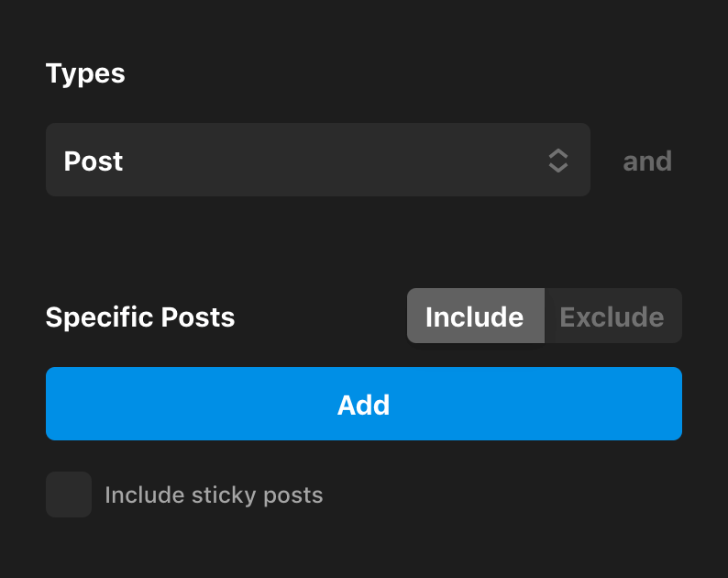
Task: Click the "Post" text in the Types selector
Action: [94, 161]
